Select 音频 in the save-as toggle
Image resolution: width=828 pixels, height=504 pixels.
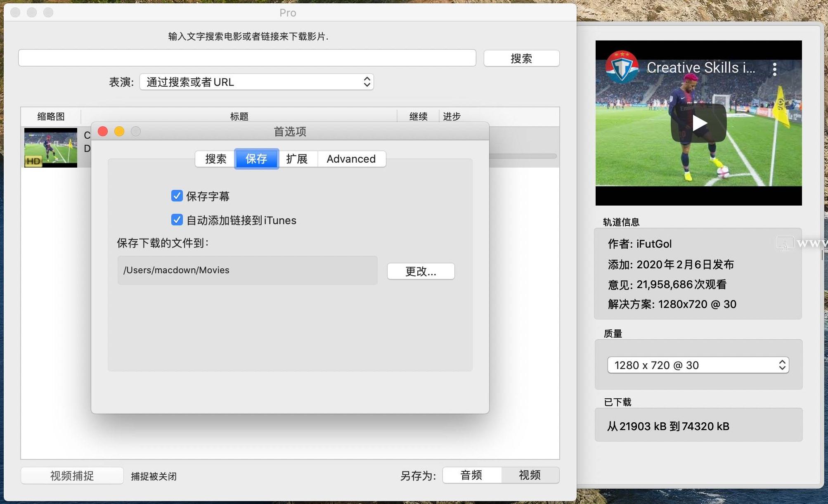pyautogui.click(x=472, y=475)
